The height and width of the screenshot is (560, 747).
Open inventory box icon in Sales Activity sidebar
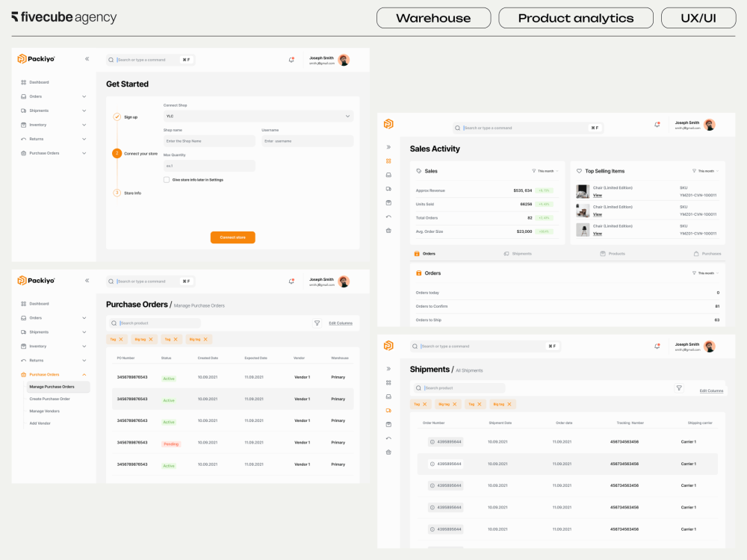[x=388, y=203]
